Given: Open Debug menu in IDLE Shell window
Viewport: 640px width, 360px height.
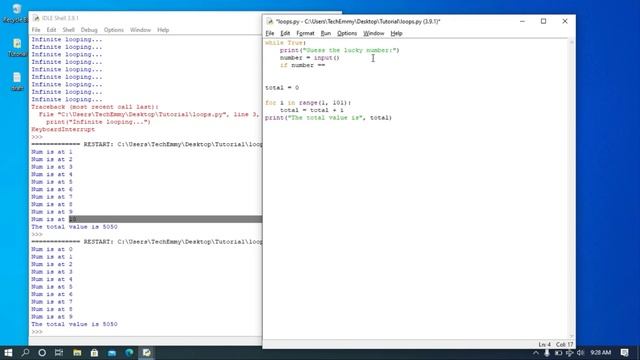Looking at the screenshot, I should [x=89, y=30].
